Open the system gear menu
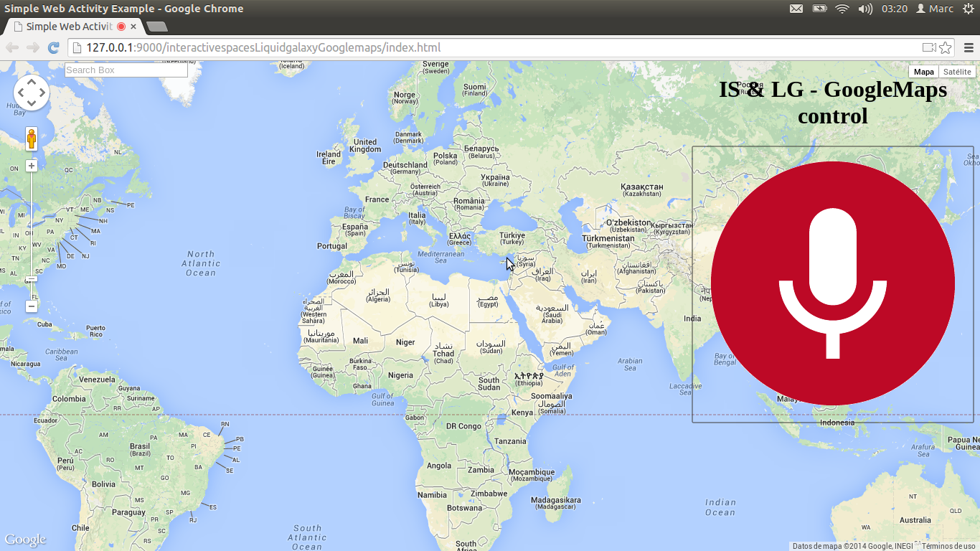Screen dimensions: 980x551 (969, 9)
